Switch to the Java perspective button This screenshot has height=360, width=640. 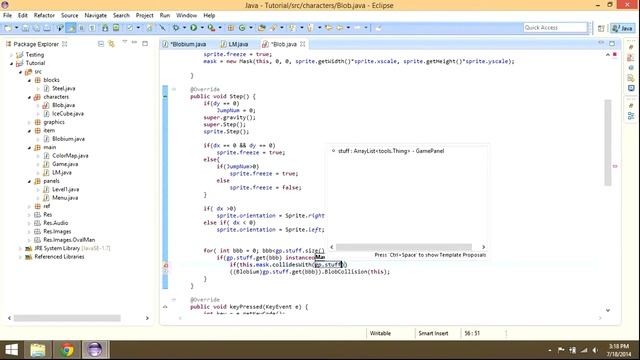coord(622,28)
